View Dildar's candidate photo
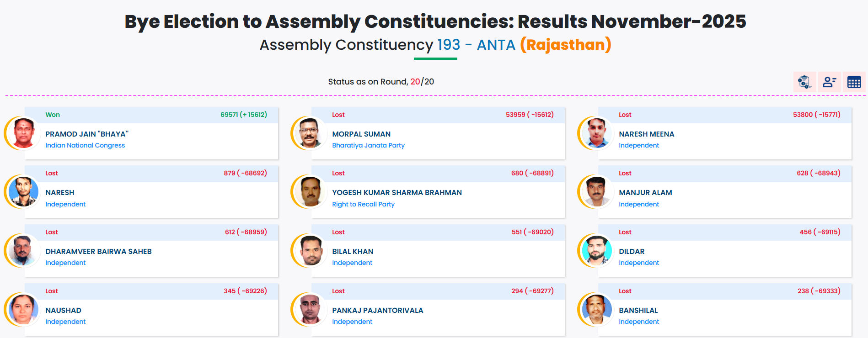This screenshot has height=338, width=868. (596, 251)
